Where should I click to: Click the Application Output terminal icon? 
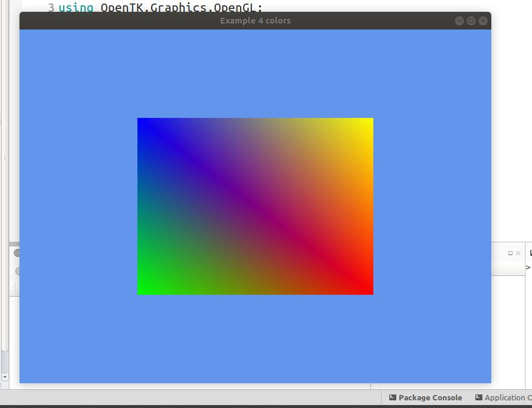point(479,398)
